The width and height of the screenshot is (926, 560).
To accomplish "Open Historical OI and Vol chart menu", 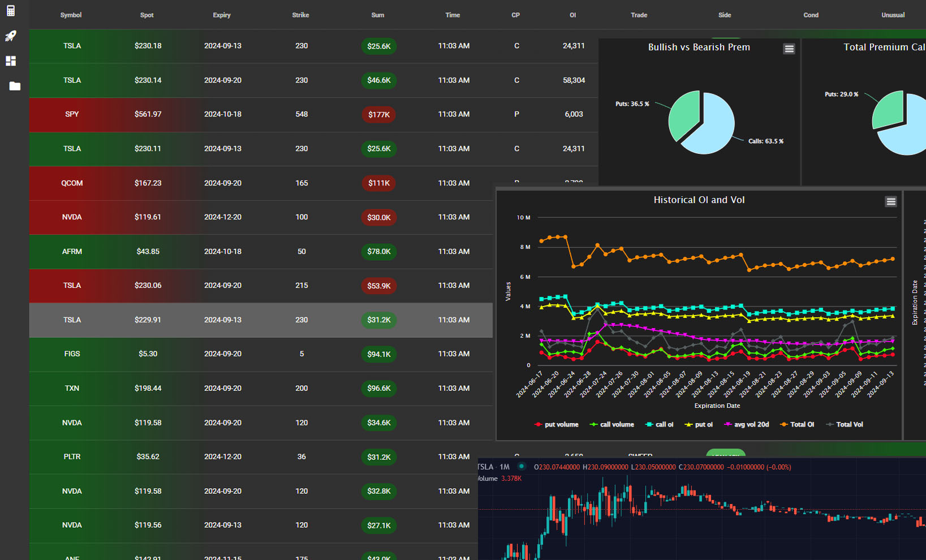I will (x=891, y=202).
